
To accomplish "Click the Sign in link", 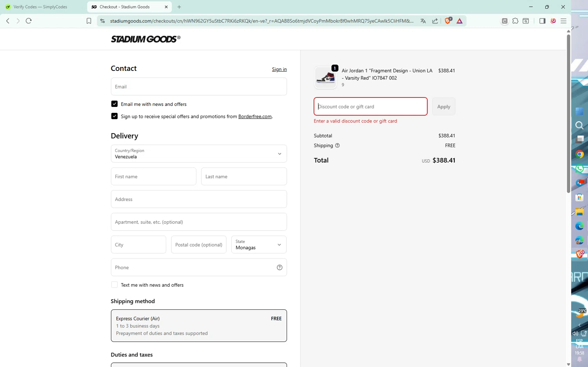I will pos(279,69).
